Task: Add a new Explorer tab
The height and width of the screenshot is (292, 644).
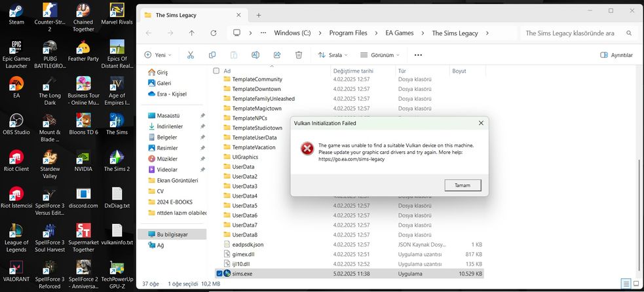Action: tap(259, 15)
